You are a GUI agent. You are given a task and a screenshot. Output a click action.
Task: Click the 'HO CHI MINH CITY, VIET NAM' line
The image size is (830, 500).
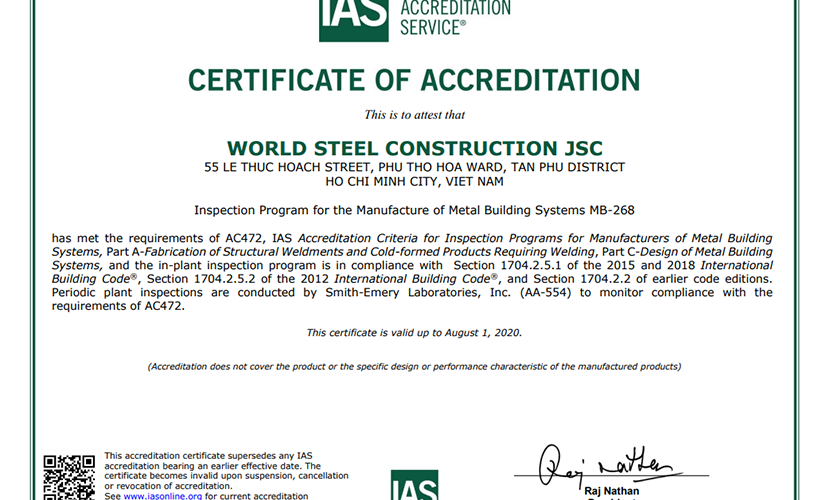tap(414, 181)
